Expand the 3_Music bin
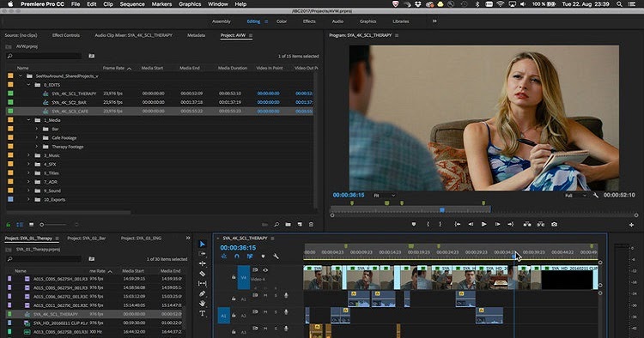 point(28,155)
